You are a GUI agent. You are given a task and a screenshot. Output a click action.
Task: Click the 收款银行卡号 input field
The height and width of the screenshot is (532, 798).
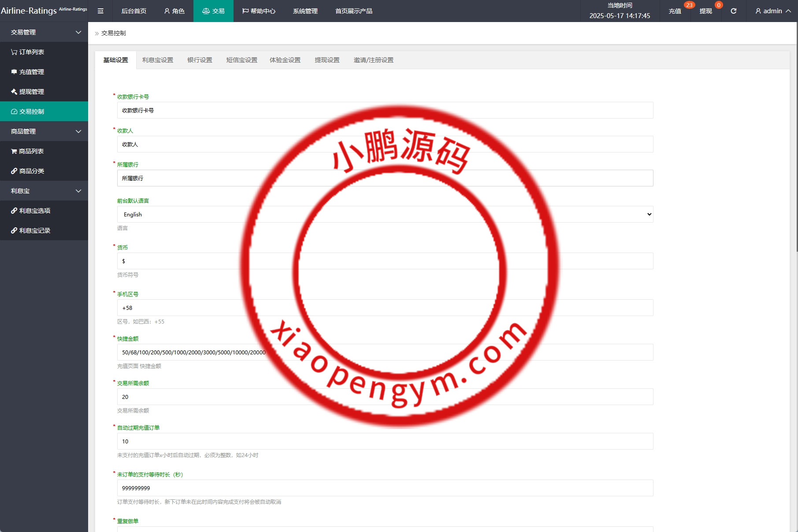[385, 110]
